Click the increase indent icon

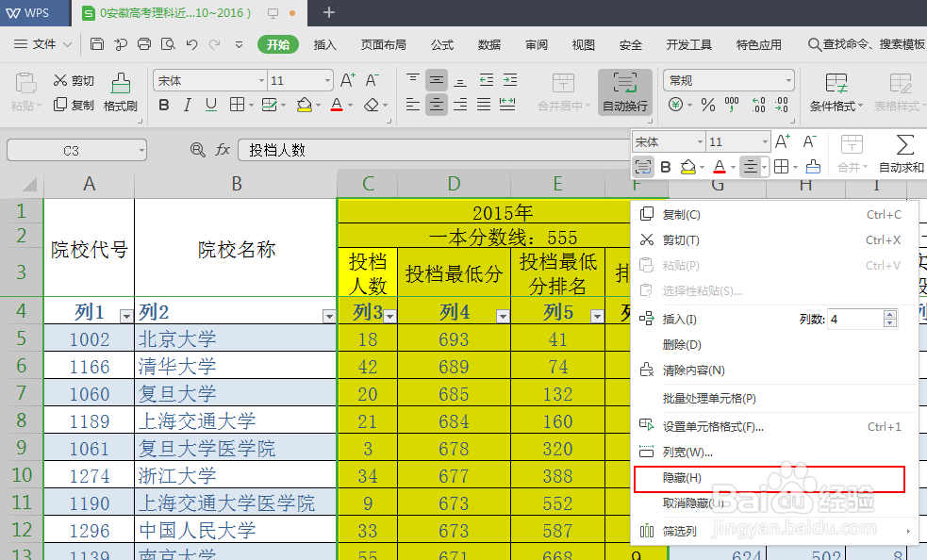pos(509,80)
